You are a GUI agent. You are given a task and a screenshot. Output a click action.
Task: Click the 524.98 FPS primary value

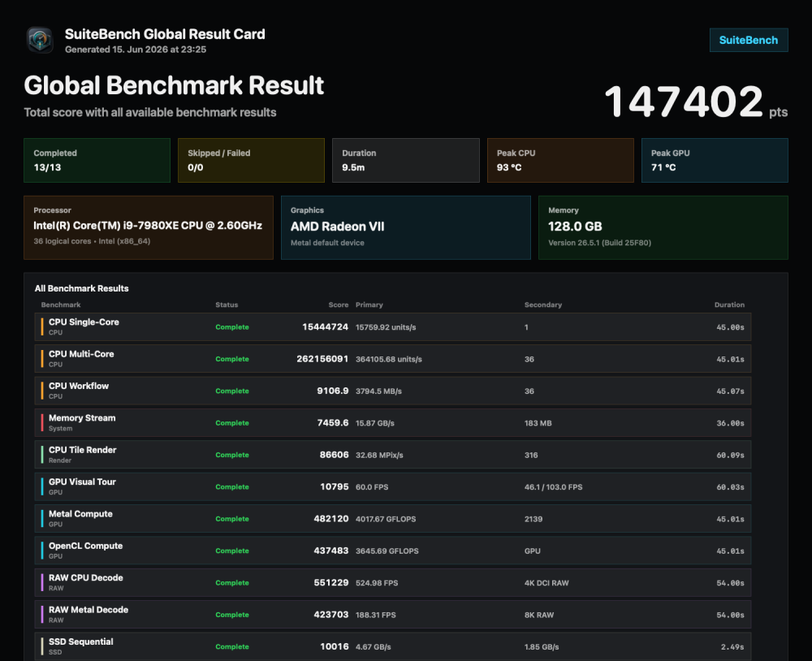[377, 583]
